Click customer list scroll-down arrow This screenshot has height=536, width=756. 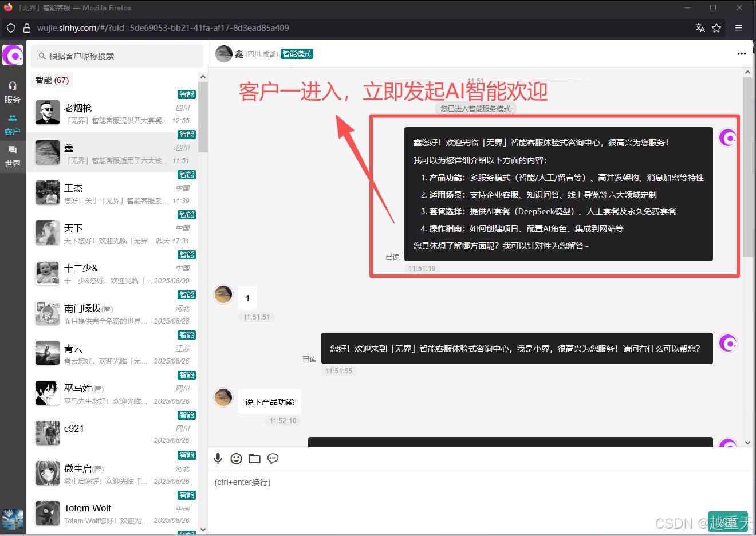[x=203, y=530]
